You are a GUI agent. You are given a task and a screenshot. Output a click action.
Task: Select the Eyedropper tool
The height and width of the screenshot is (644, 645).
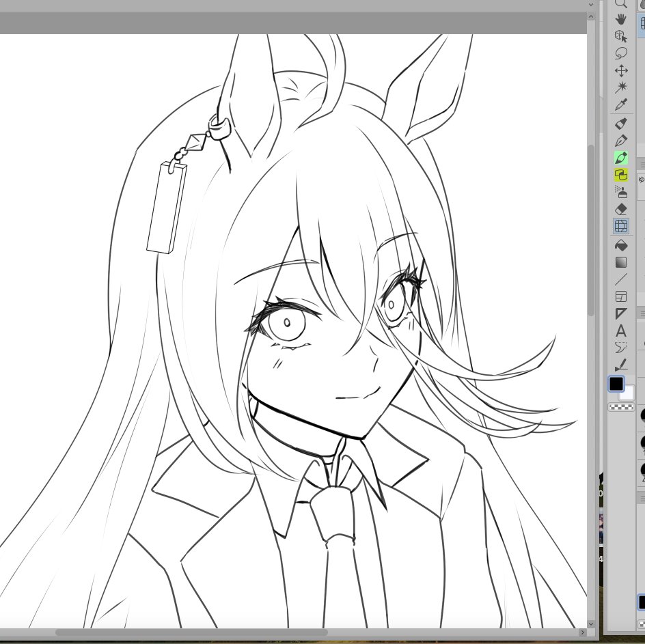click(620, 105)
